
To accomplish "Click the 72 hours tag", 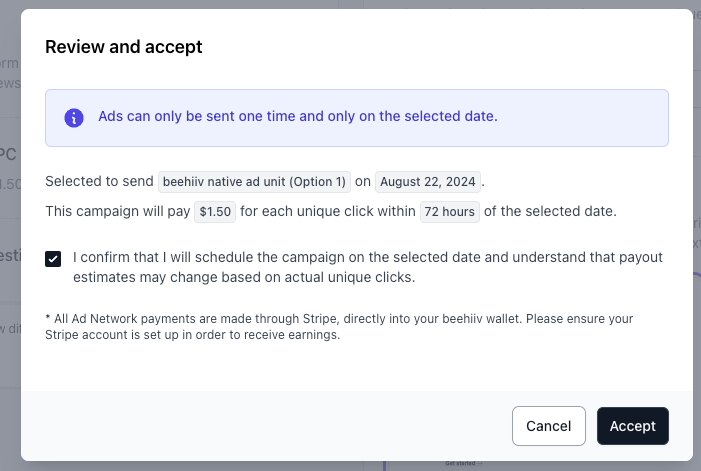I will (x=449, y=211).
